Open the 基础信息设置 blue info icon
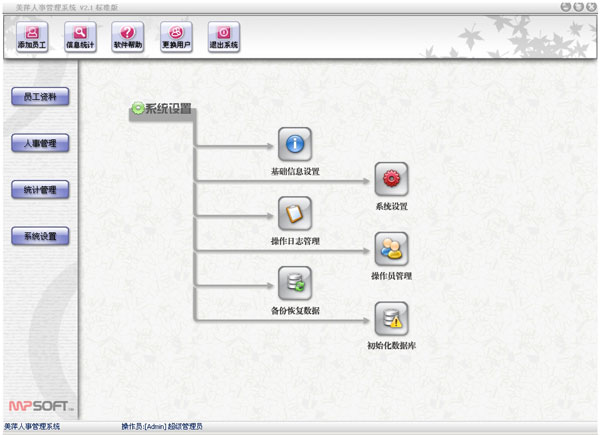 click(294, 145)
